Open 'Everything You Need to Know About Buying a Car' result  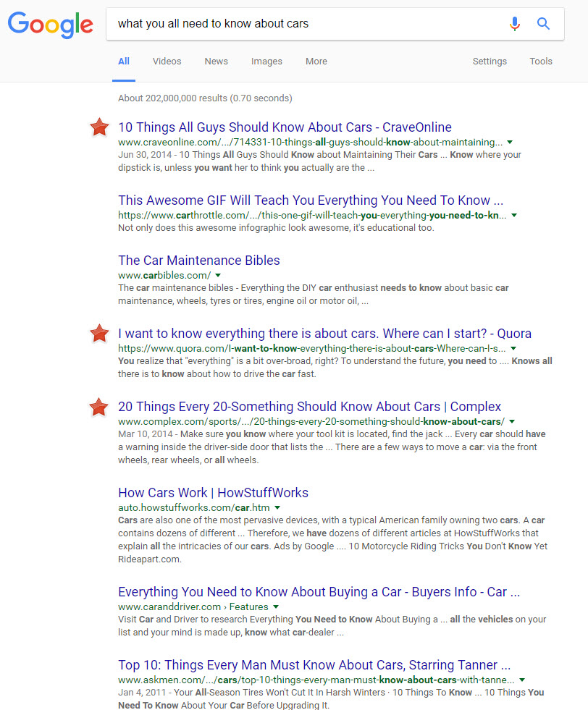click(x=319, y=592)
